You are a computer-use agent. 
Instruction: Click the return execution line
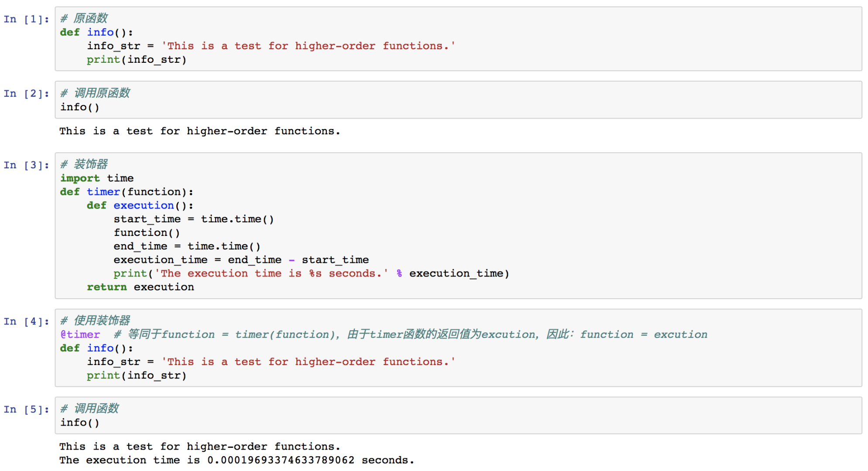click(x=141, y=287)
